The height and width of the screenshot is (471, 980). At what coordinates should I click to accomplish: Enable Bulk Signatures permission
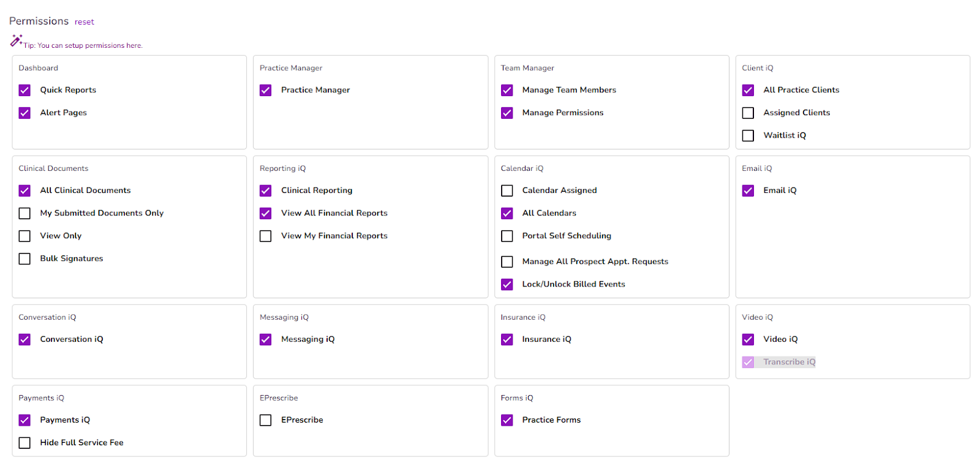[24, 258]
